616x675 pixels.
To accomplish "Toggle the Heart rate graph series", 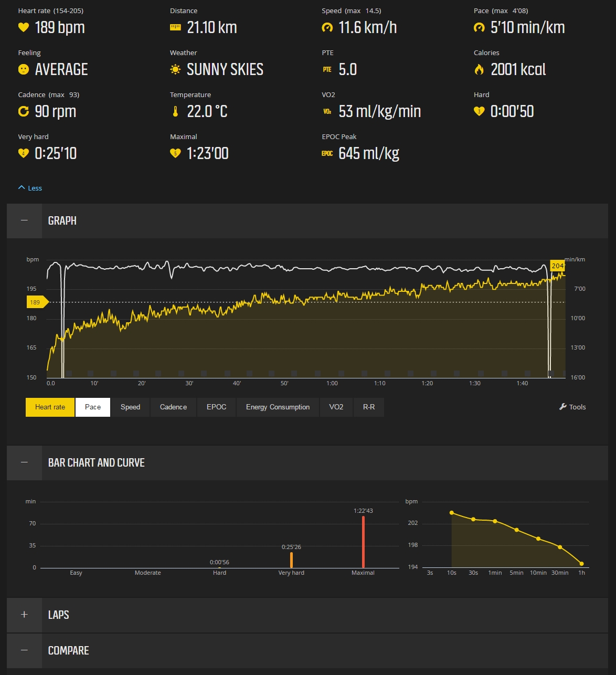I will 50,407.
